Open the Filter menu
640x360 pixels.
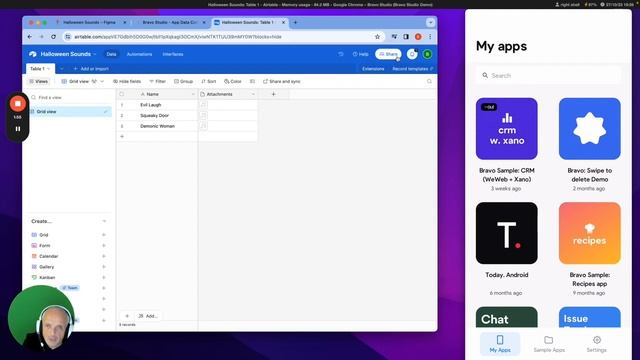[158, 81]
